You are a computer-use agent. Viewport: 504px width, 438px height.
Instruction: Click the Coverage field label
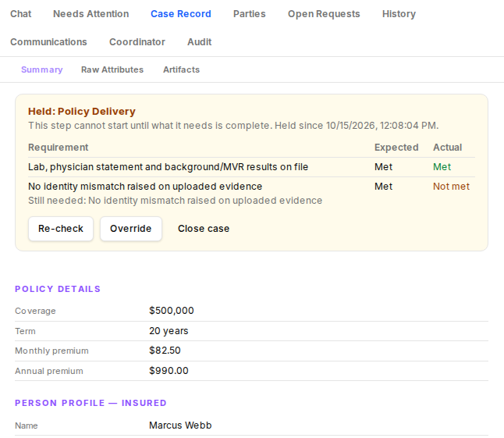(35, 311)
